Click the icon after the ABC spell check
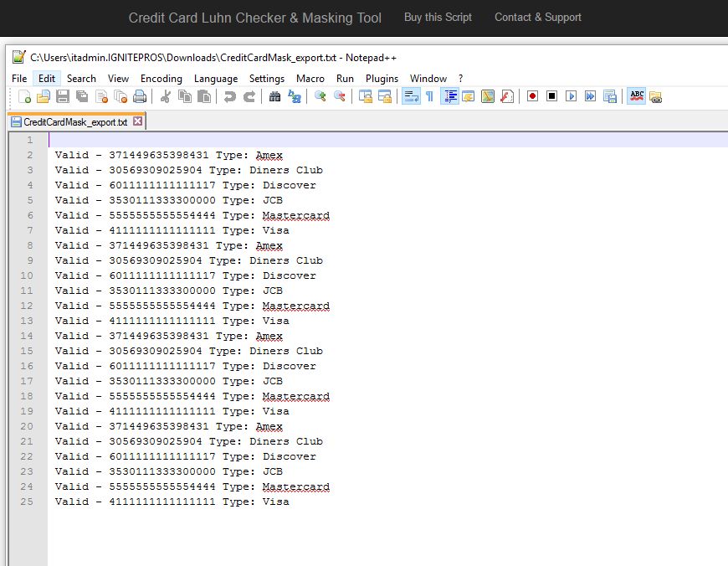 click(655, 96)
